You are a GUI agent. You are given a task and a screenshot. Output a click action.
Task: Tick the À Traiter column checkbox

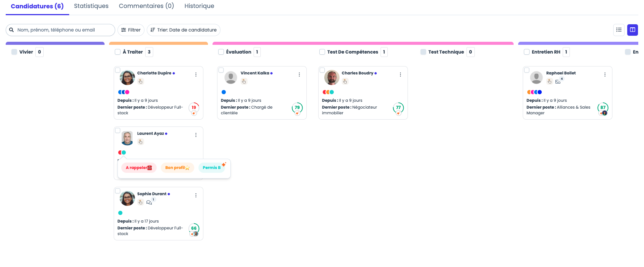pyautogui.click(x=117, y=52)
